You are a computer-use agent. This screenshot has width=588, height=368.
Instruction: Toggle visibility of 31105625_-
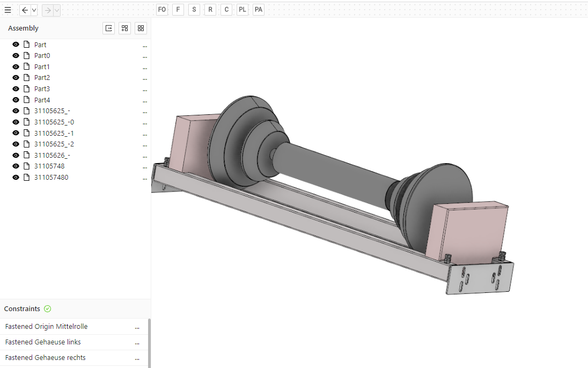click(16, 111)
